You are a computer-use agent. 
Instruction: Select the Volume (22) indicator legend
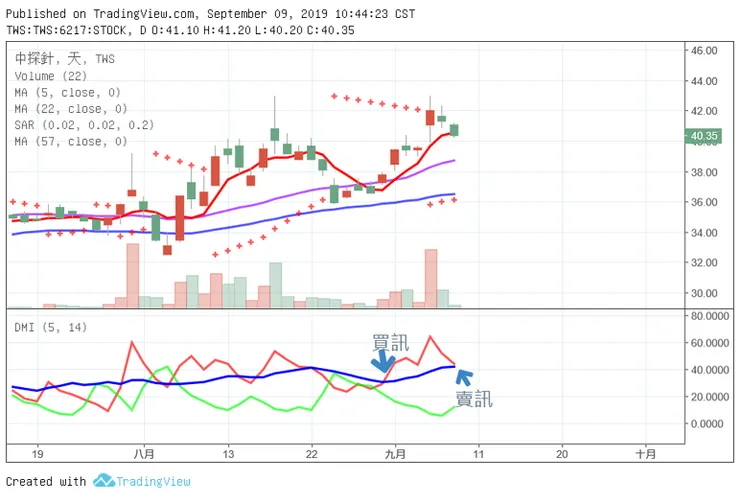(x=51, y=76)
